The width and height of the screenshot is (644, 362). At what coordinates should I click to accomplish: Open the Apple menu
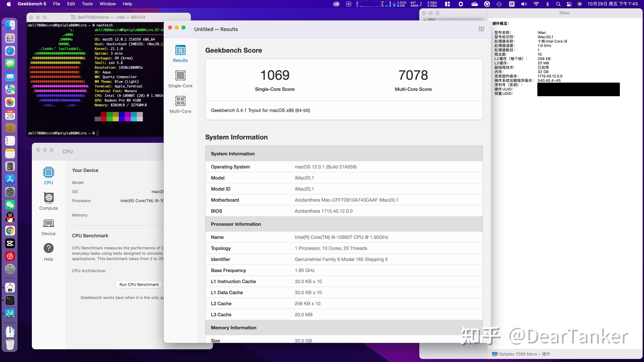pos(9,4)
